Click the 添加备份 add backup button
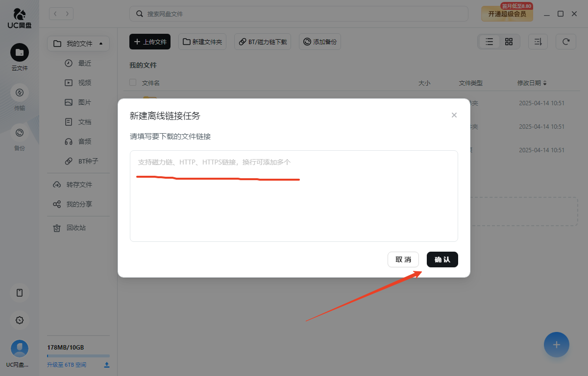The height and width of the screenshot is (376, 588). click(320, 42)
